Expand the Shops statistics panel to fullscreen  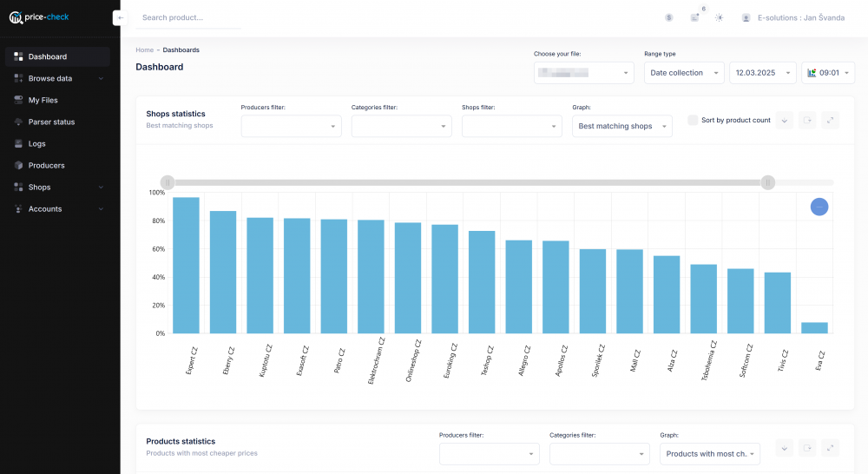pyautogui.click(x=831, y=121)
